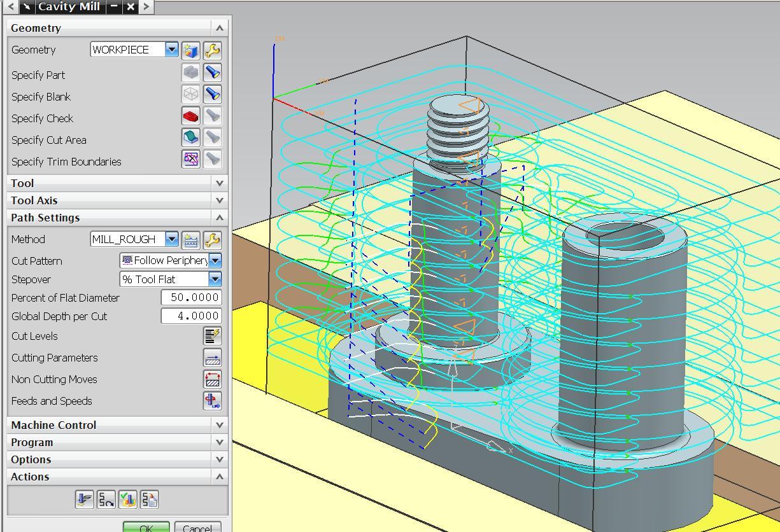The image size is (780, 532).
Task: Click the Cutting Parameters label
Action: (x=55, y=358)
